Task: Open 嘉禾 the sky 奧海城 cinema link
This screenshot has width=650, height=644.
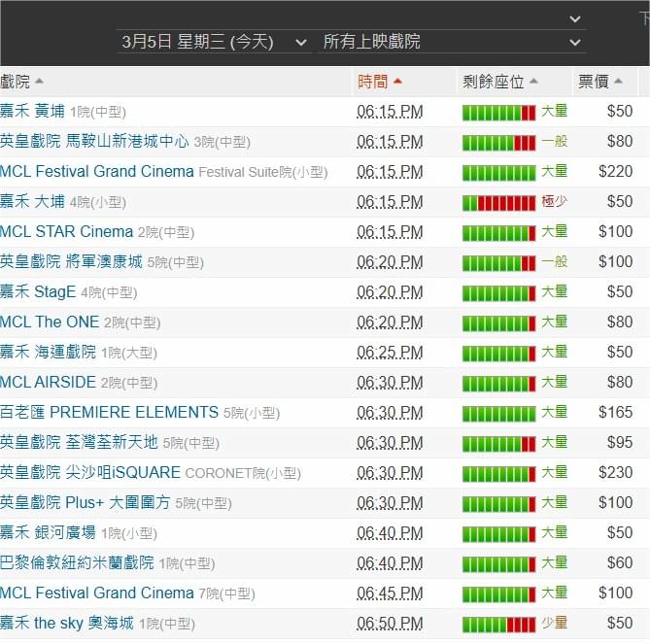Action: (67, 623)
